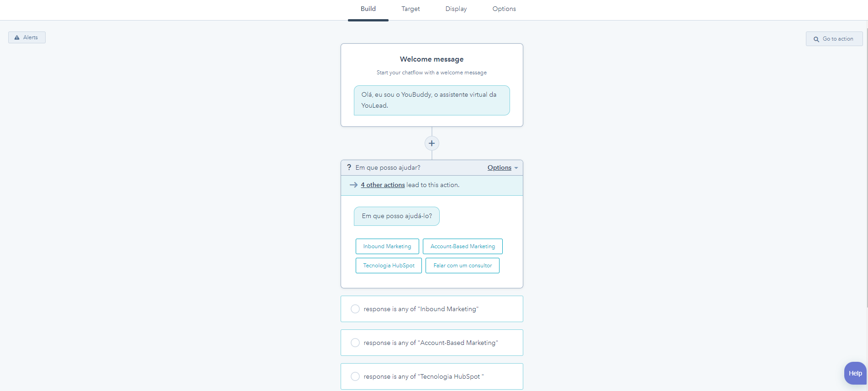Go to the Options tab at top
This screenshot has width=868, height=391.
point(504,9)
